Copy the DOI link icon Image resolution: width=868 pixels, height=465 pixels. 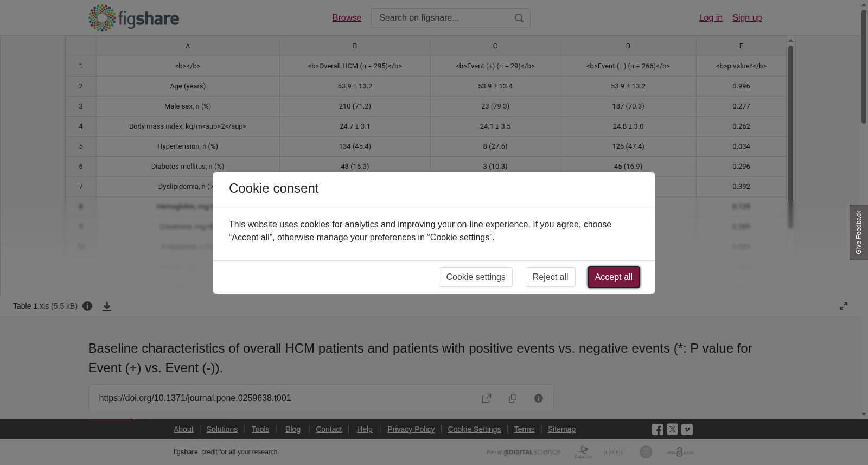(x=513, y=398)
